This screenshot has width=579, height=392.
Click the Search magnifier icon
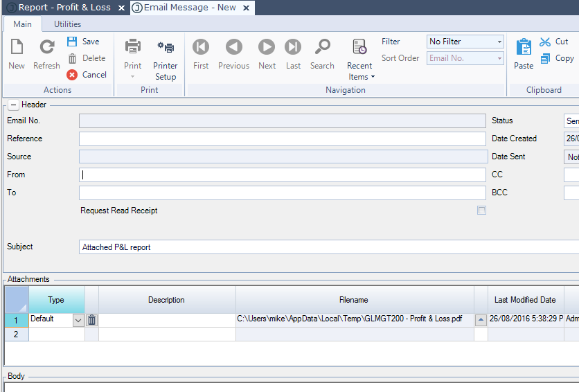click(x=322, y=47)
